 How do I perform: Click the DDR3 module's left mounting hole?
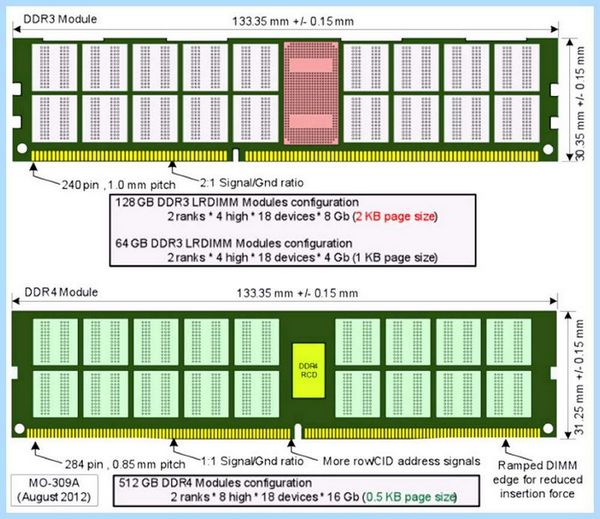pyautogui.click(x=22, y=148)
